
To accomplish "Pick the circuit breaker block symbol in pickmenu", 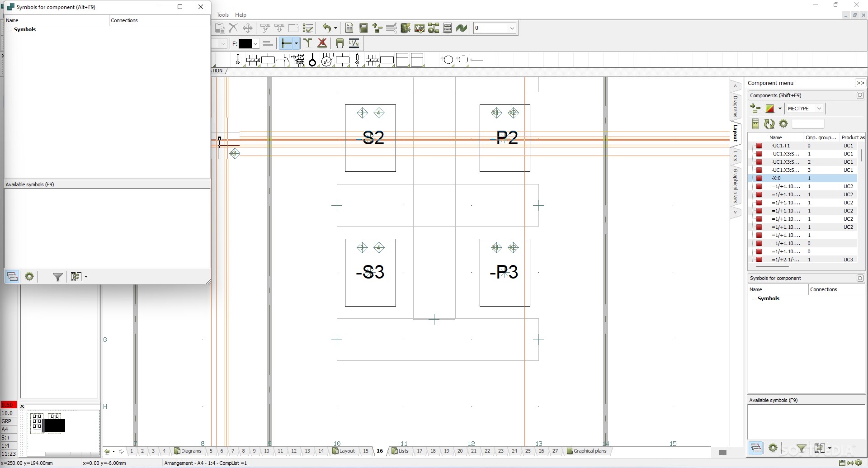I will 298,60.
